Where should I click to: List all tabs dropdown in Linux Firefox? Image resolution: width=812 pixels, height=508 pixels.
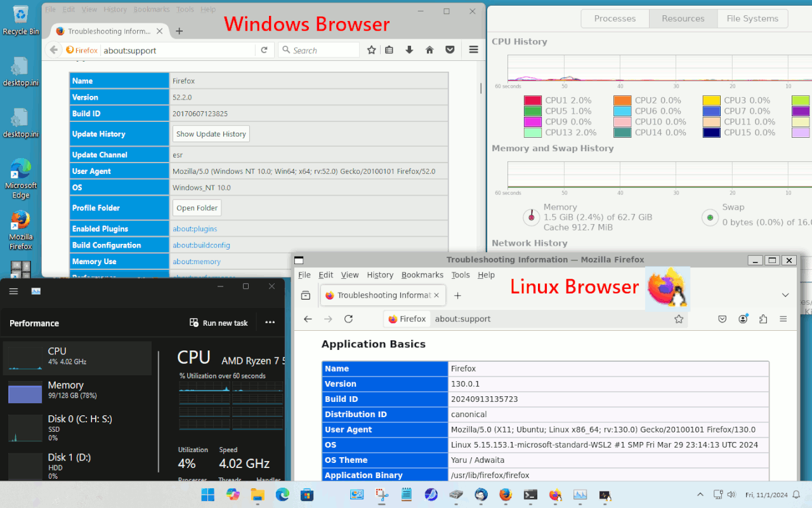(x=785, y=295)
